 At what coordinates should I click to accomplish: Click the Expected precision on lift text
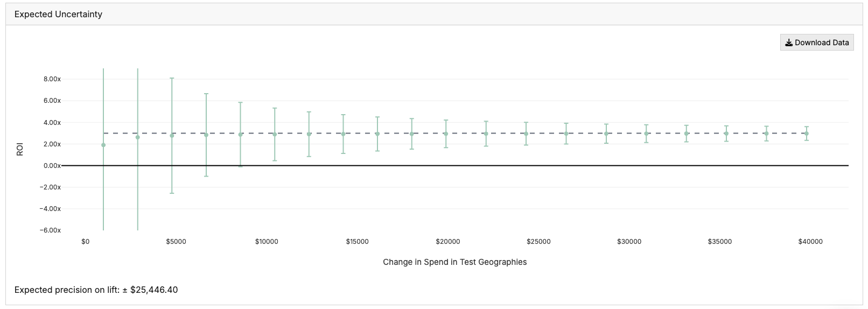click(x=96, y=290)
